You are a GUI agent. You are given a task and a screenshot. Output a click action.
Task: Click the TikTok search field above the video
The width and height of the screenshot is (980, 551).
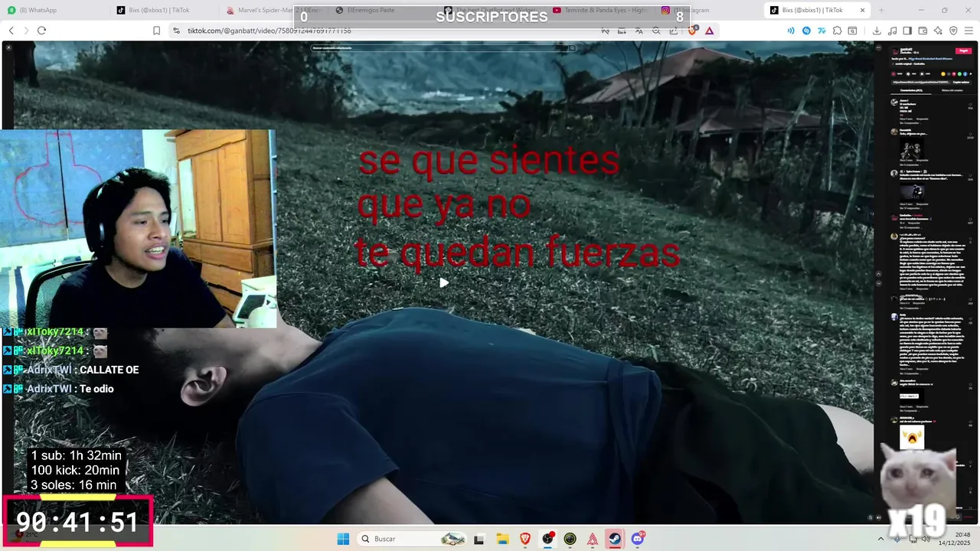pyautogui.click(x=443, y=47)
